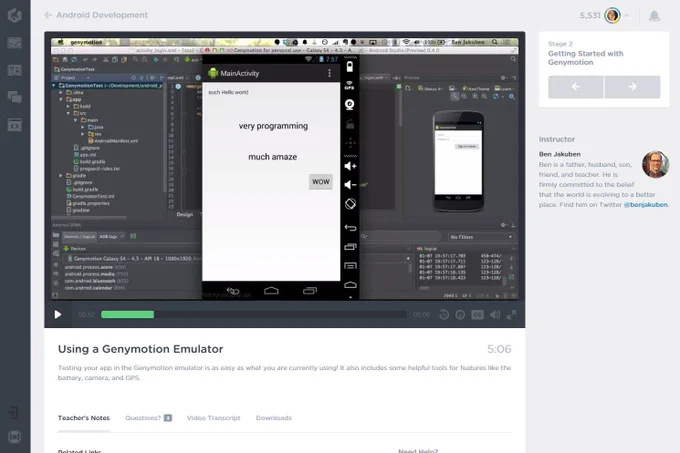Select the Teacher's Notes tab

[84, 418]
